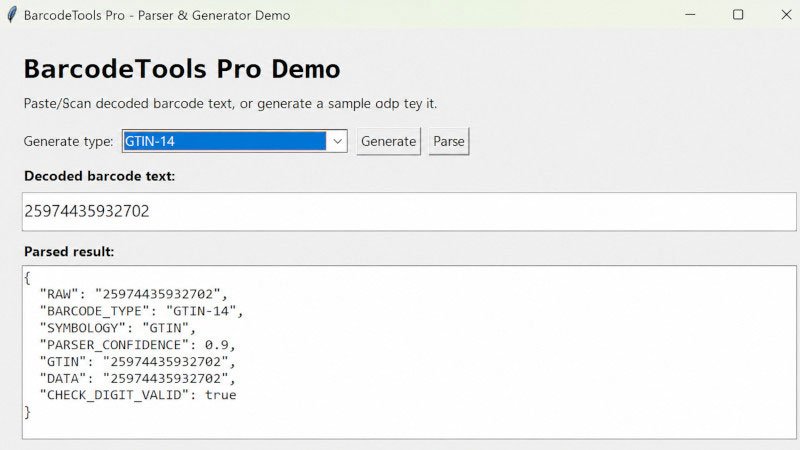
Task: Click the "SYMBOLOGY": "GTIN" line
Action: [118, 328]
